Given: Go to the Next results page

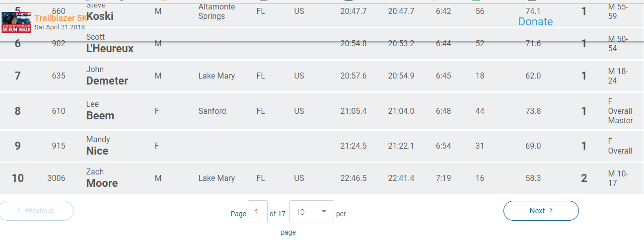Looking at the screenshot, I should click(x=541, y=211).
